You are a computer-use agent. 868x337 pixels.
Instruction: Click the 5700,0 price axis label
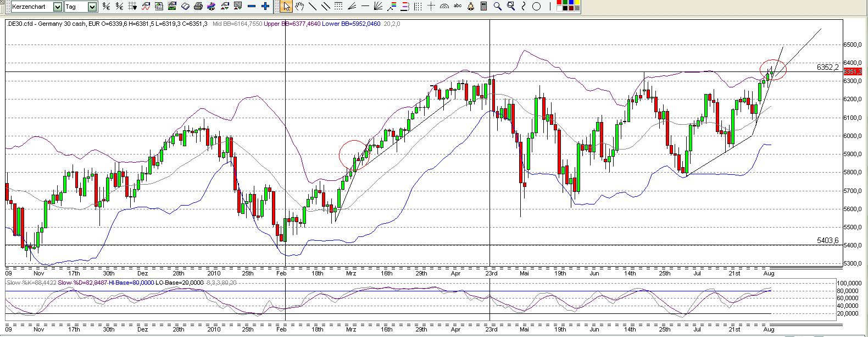click(x=852, y=191)
